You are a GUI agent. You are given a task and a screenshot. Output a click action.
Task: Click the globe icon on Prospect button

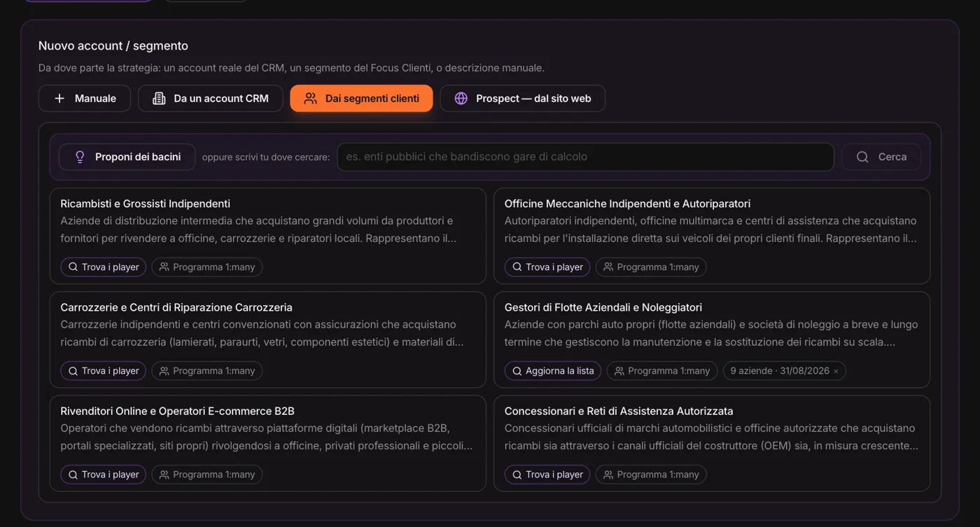(x=461, y=99)
